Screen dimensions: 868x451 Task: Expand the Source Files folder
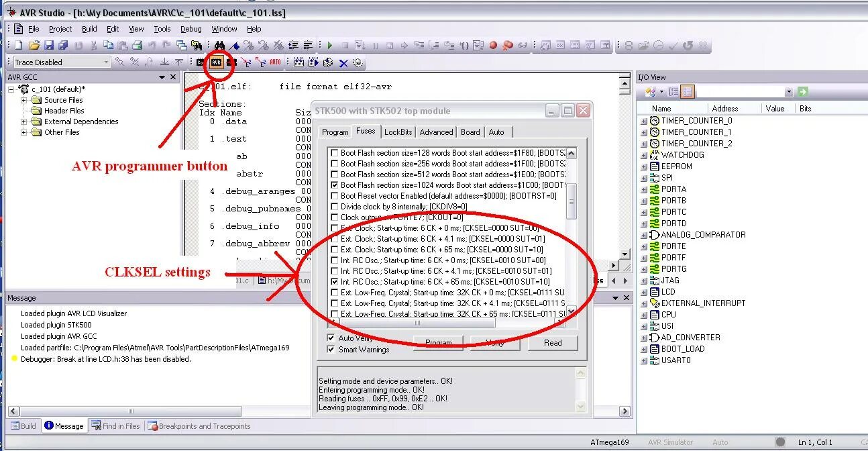24,100
